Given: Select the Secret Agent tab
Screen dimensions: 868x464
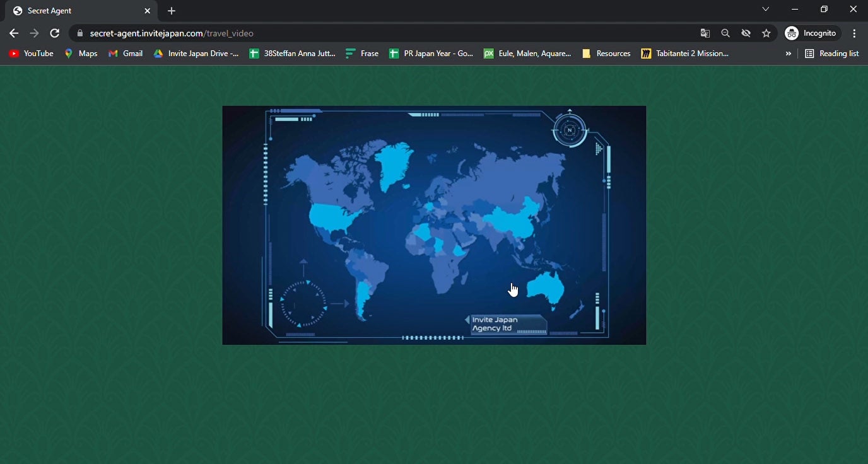Looking at the screenshot, I should tap(82, 11).
